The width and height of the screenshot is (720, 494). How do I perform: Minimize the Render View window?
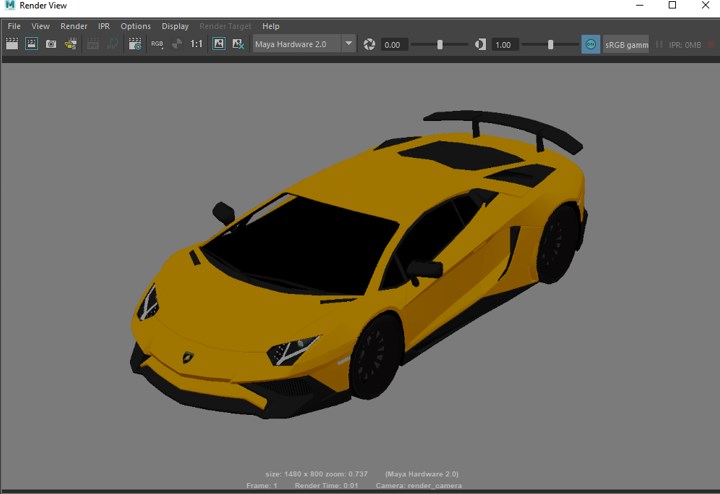click(640, 5)
